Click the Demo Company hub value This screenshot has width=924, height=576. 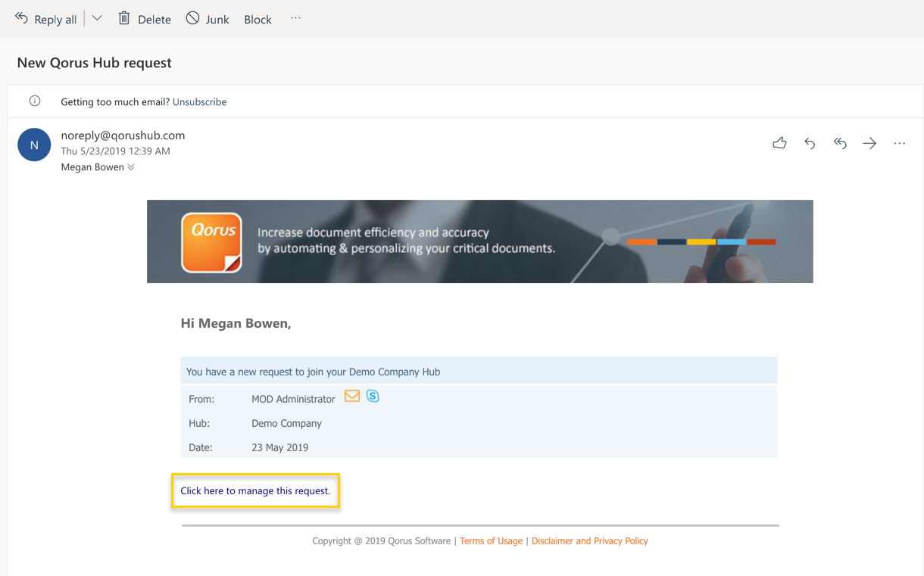coord(286,423)
